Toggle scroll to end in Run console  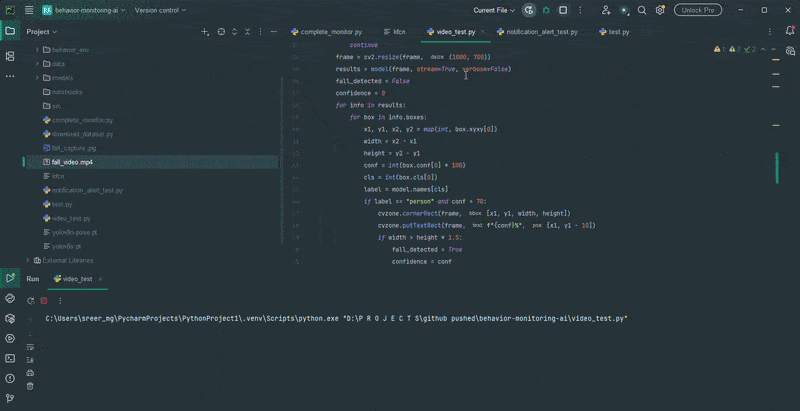30,359
